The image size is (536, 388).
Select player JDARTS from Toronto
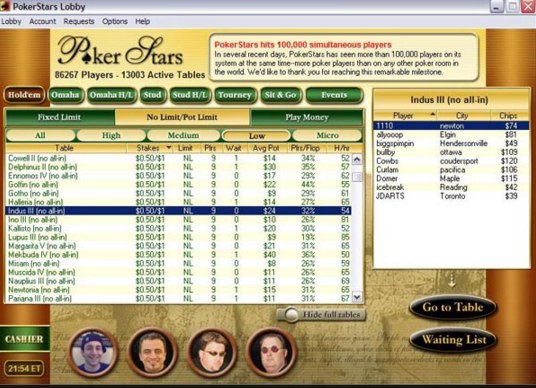(x=451, y=196)
